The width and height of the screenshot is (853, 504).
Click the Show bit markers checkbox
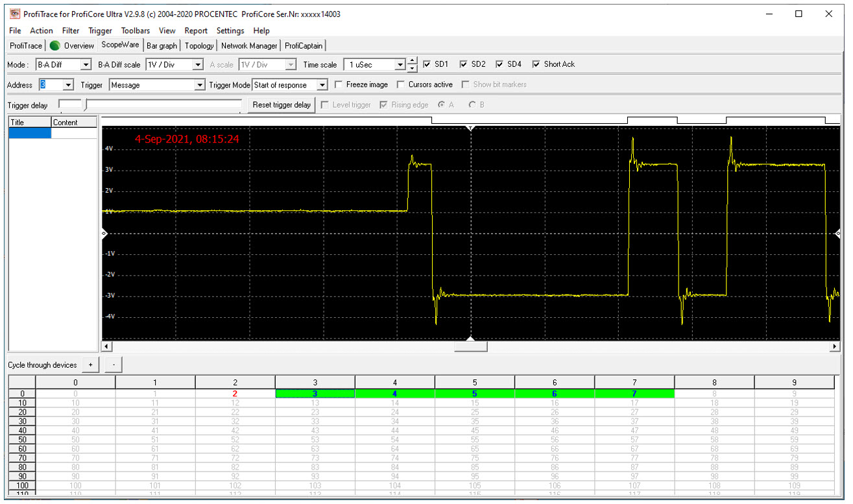466,84
